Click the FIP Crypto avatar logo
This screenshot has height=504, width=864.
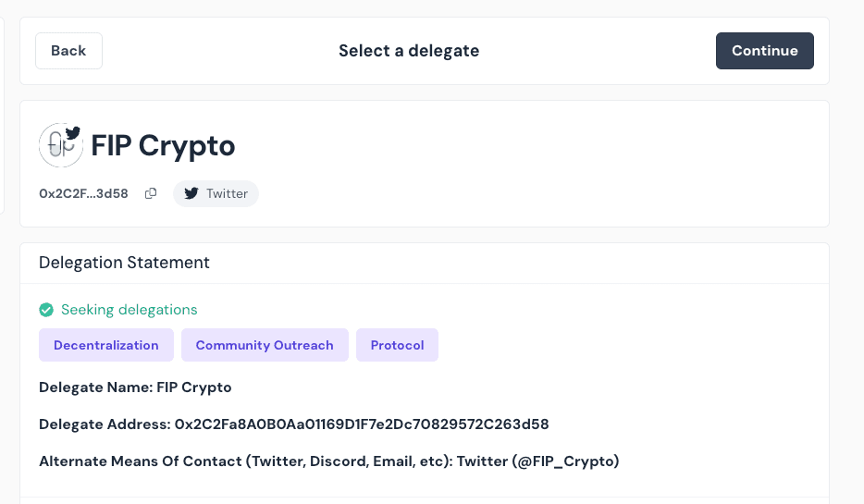coord(61,145)
